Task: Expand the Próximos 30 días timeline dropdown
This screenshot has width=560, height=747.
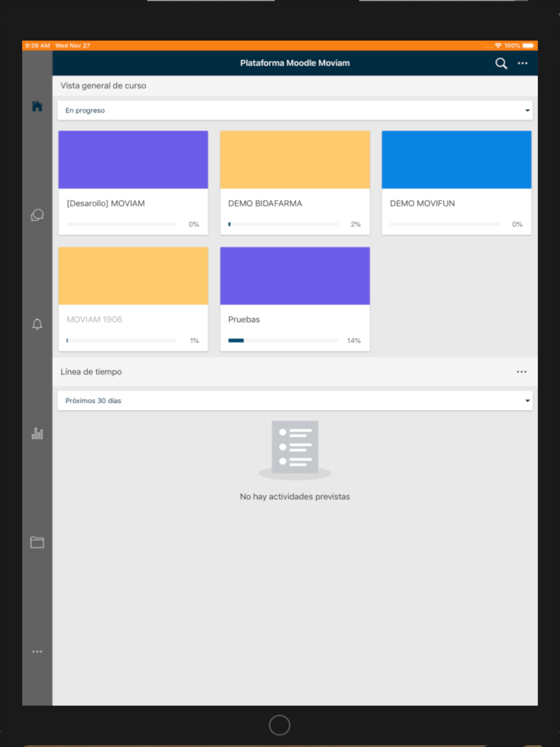Action: point(295,400)
